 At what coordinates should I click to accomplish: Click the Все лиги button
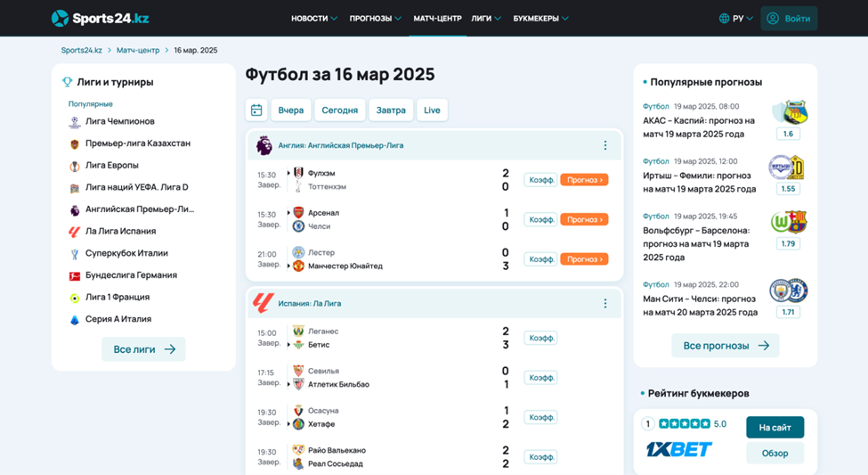(x=143, y=349)
